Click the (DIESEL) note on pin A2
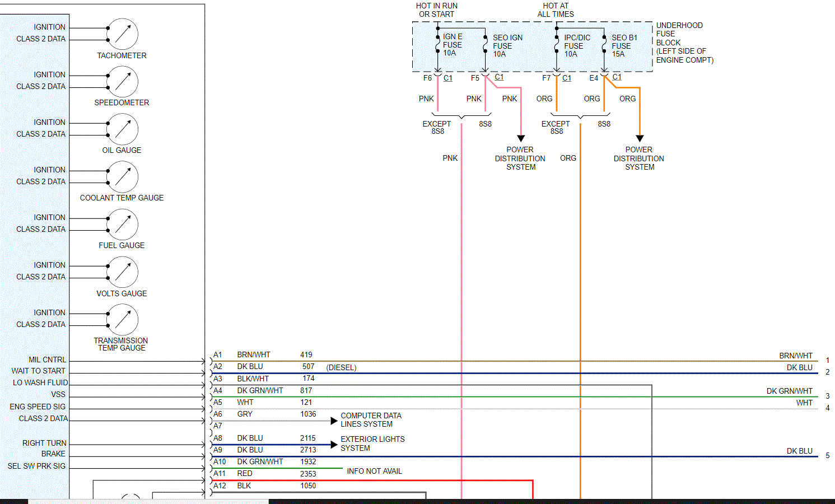835x504 pixels. [342, 367]
